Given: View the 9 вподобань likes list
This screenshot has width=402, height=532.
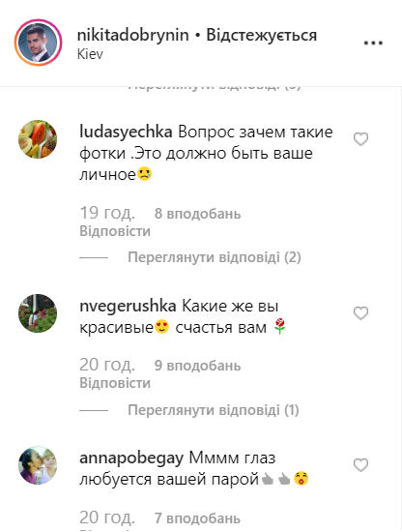Looking at the screenshot, I should [197, 366].
